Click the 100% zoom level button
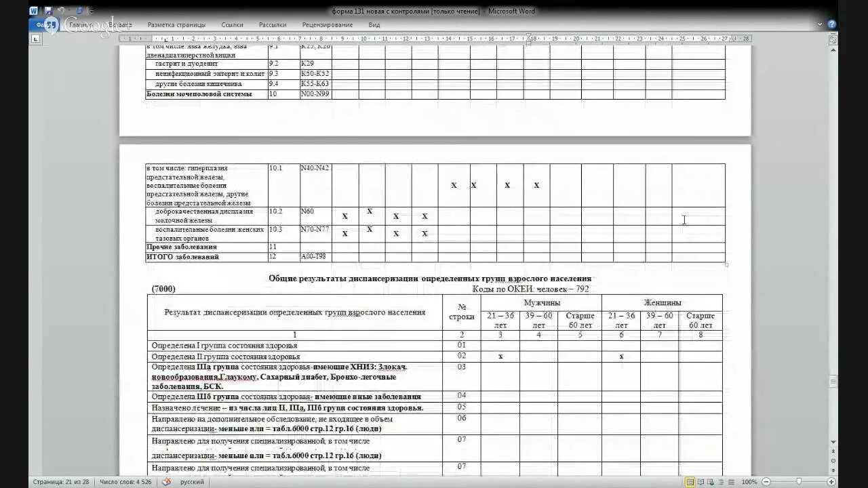 [x=749, y=482]
